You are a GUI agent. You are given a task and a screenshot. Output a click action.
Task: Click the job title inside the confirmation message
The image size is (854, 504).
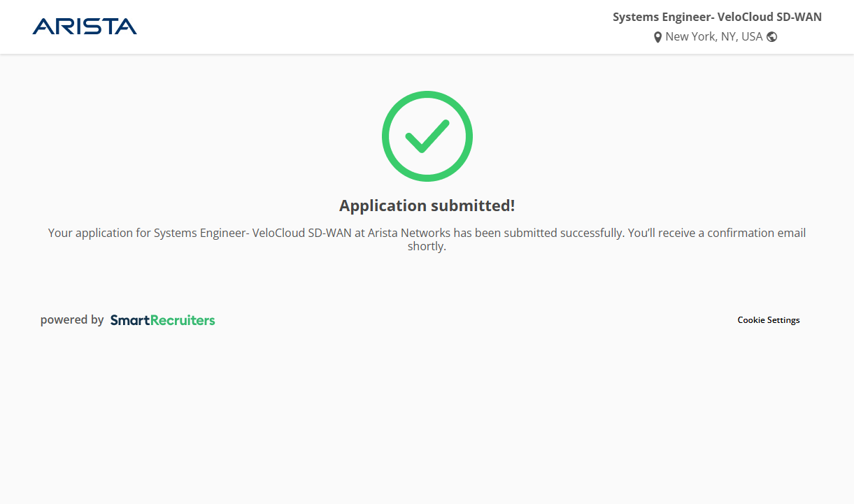pos(252,233)
